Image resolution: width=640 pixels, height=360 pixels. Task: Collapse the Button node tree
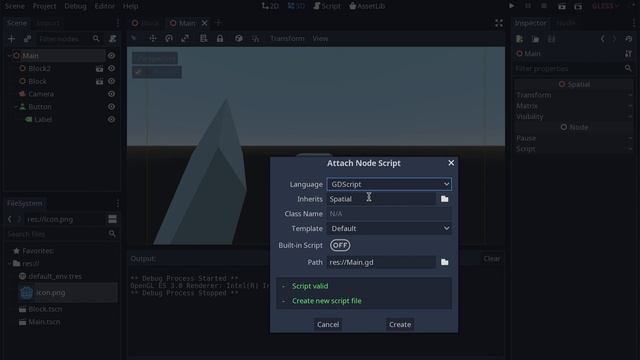pyautogui.click(x=16, y=107)
